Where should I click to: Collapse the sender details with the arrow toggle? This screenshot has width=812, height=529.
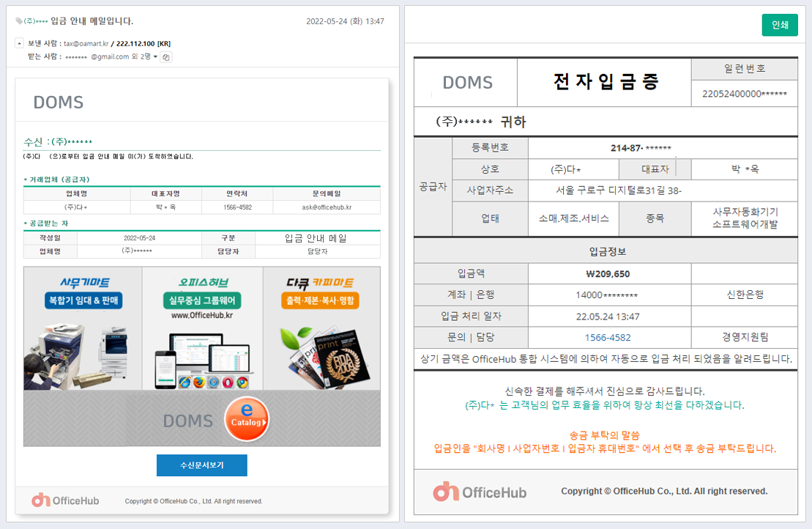pyautogui.click(x=19, y=43)
